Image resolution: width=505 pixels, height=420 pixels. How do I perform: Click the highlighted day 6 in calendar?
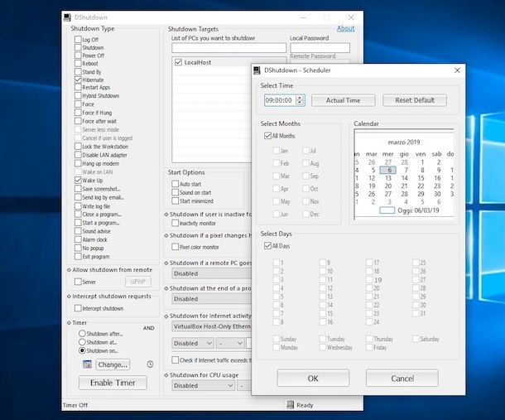[x=388, y=170]
